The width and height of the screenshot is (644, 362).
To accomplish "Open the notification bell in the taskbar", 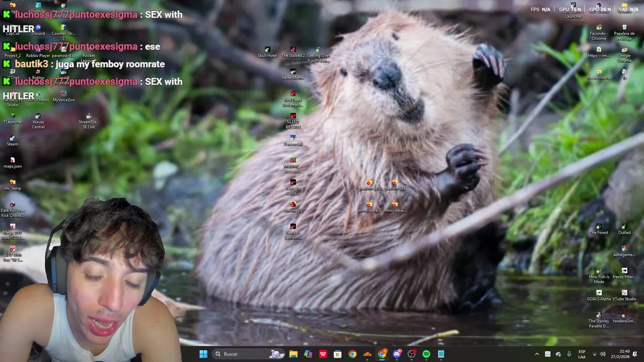I will pos(635,354).
